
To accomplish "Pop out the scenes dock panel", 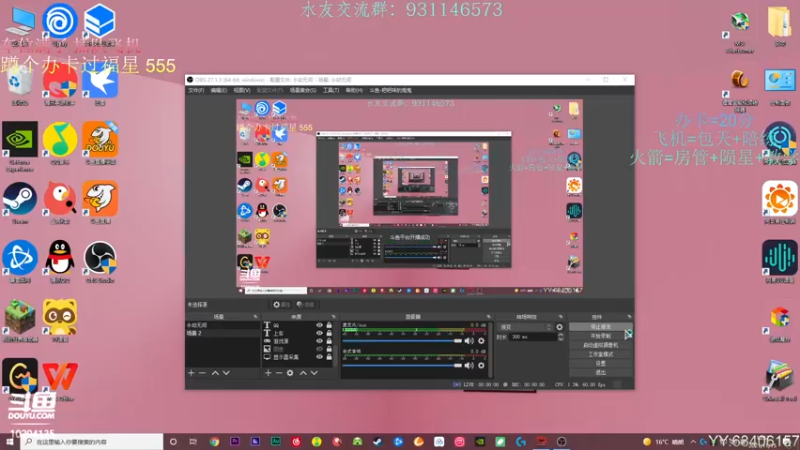I will click(256, 317).
